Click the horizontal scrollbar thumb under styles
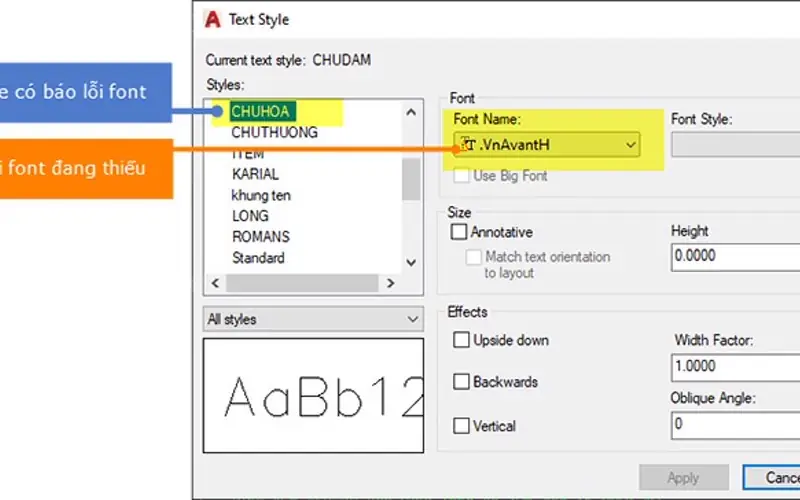The width and height of the screenshot is (800, 500). tap(302, 283)
